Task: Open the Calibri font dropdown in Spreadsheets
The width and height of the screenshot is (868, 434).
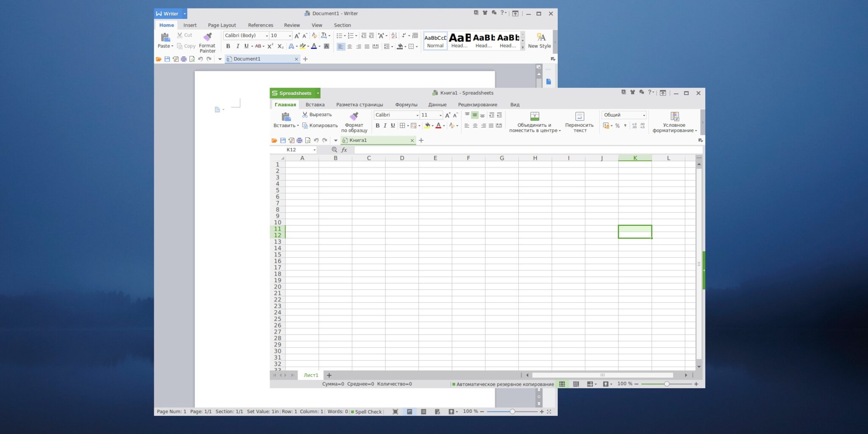Action: pos(396,115)
